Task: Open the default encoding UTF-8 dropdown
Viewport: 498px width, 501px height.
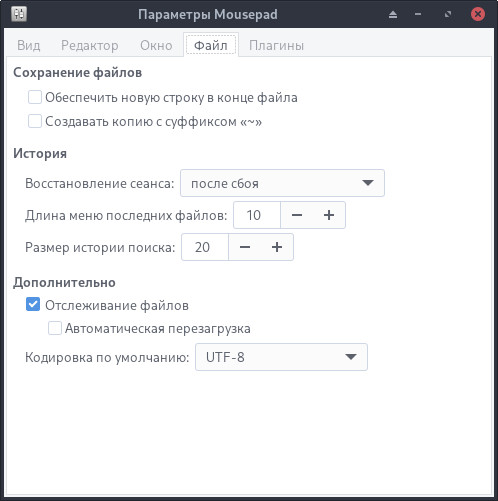Action: tap(281, 357)
